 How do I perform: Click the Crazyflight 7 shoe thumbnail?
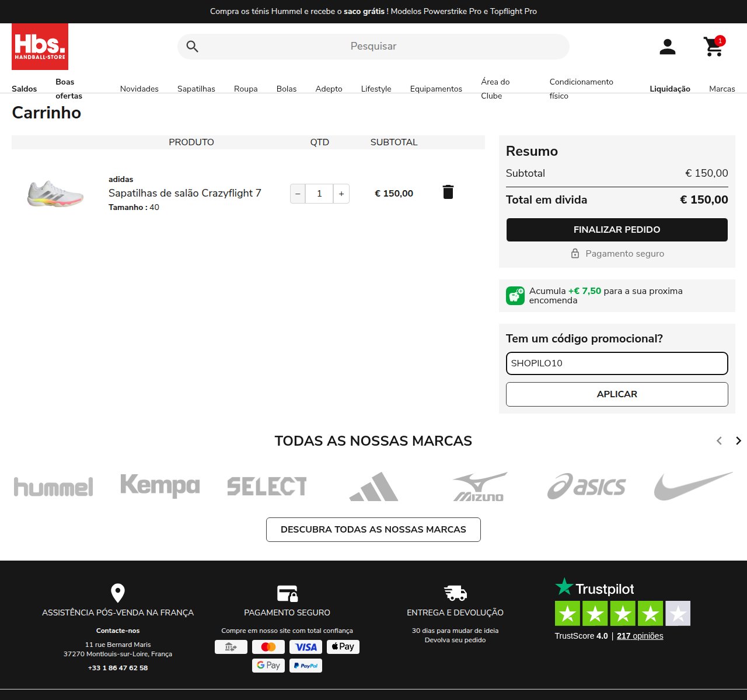click(x=55, y=194)
